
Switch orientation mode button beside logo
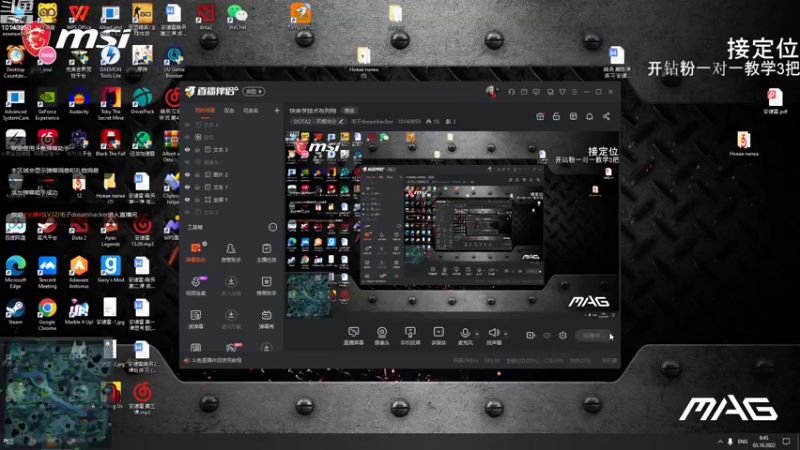coord(254,92)
